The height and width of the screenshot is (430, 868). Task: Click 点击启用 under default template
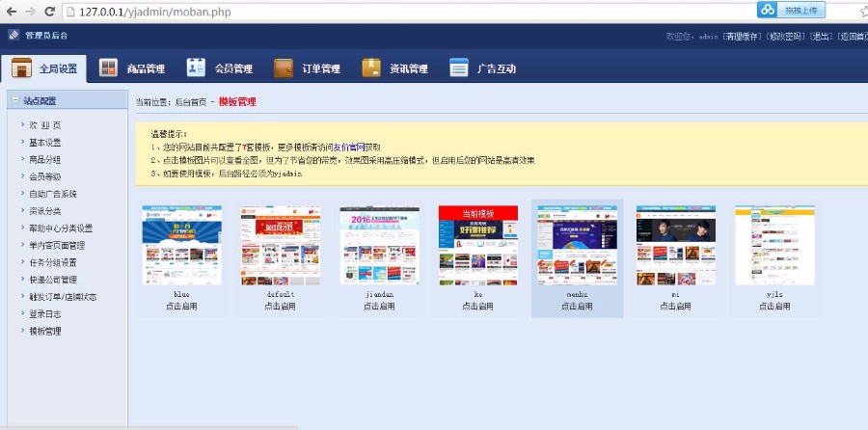(x=280, y=306)
